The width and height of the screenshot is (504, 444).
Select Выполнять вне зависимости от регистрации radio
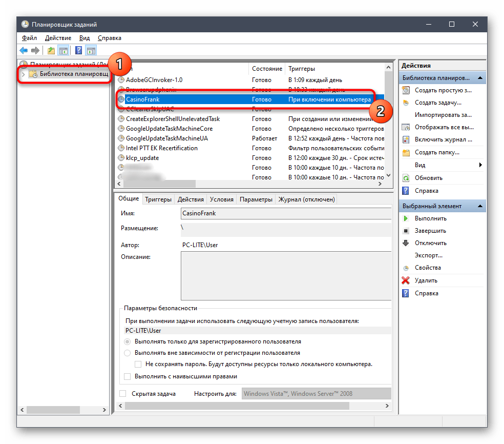[x=128, y=353]
